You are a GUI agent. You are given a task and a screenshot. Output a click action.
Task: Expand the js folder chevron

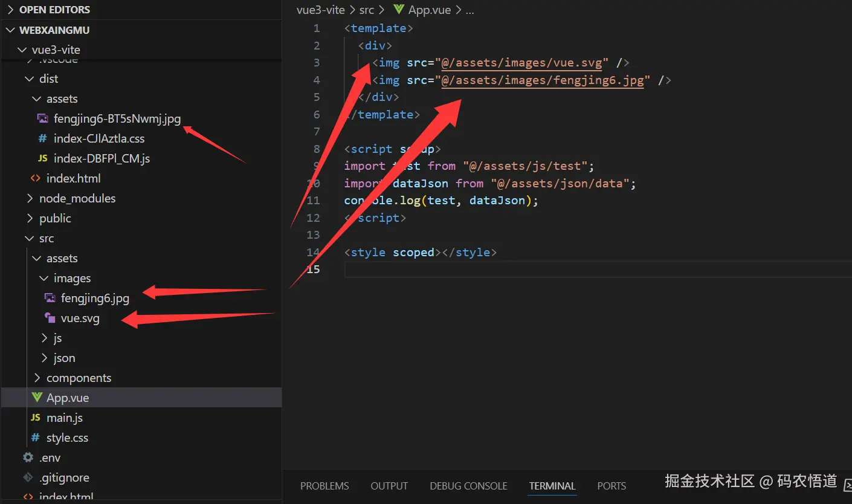click(44, 338)
